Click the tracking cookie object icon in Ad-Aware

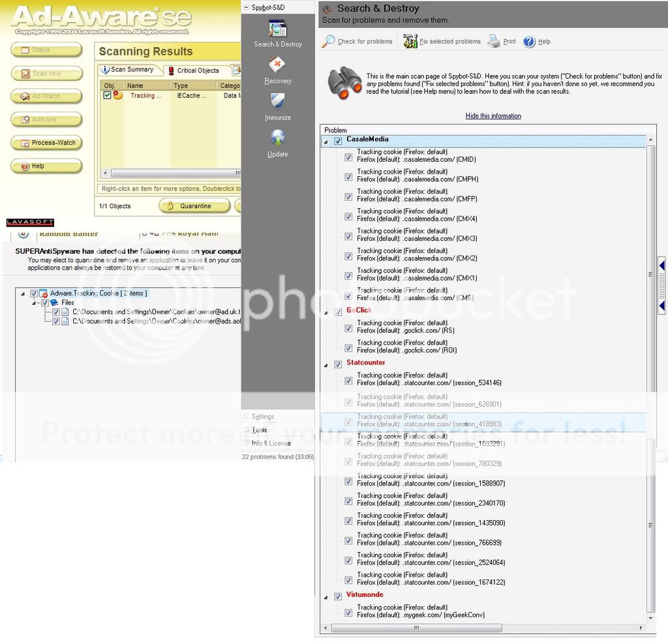118,95
